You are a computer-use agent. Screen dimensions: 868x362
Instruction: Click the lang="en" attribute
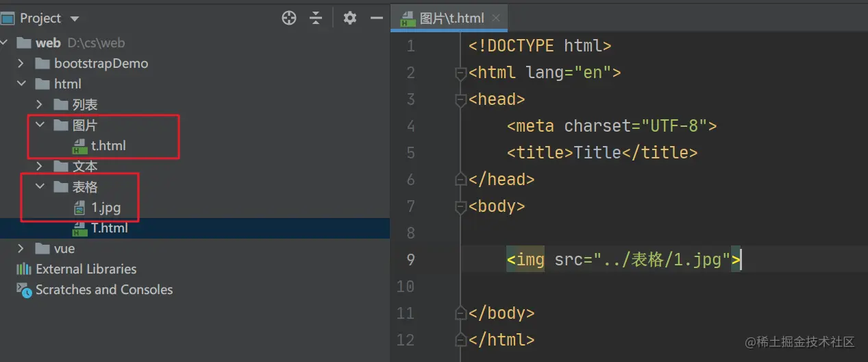pyautogui.click(x=568, y=73)
